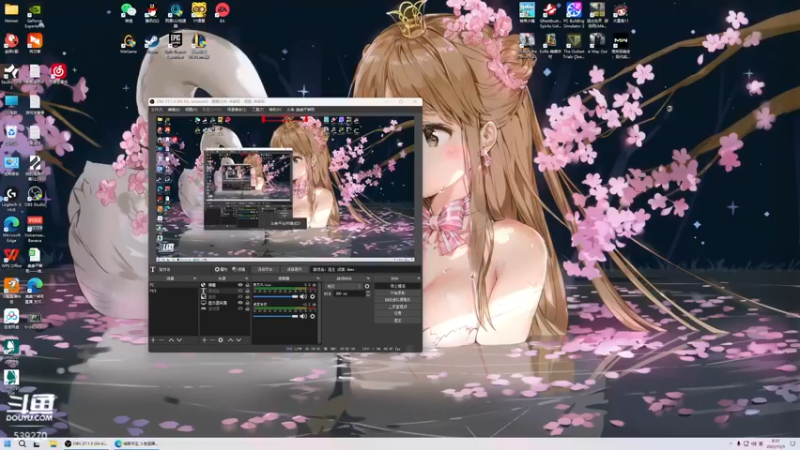Pop out the Controls dock
The image size is (800, 450).
[x=418, y=278]
